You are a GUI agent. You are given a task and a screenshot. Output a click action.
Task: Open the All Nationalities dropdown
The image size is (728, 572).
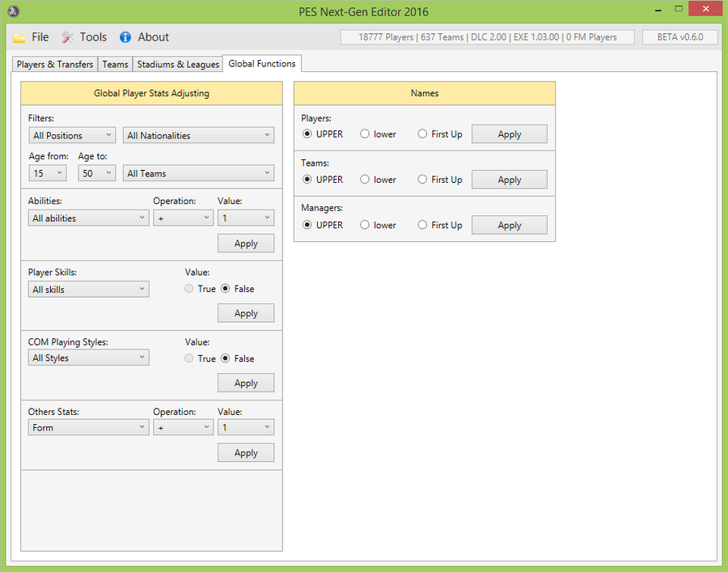coord(198,135)
